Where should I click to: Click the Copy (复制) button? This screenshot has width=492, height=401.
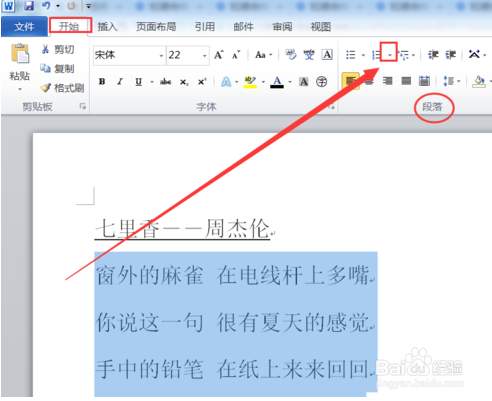pos(57,69)
